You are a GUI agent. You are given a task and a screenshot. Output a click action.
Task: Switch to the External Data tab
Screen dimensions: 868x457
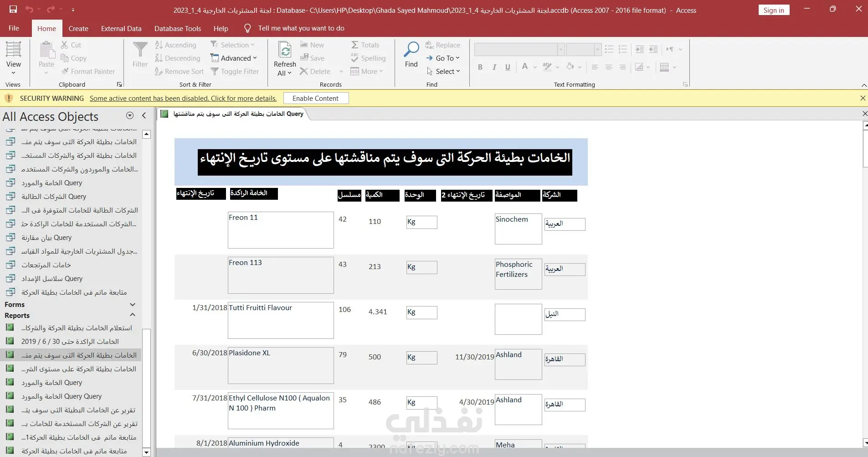click(121, 28)
